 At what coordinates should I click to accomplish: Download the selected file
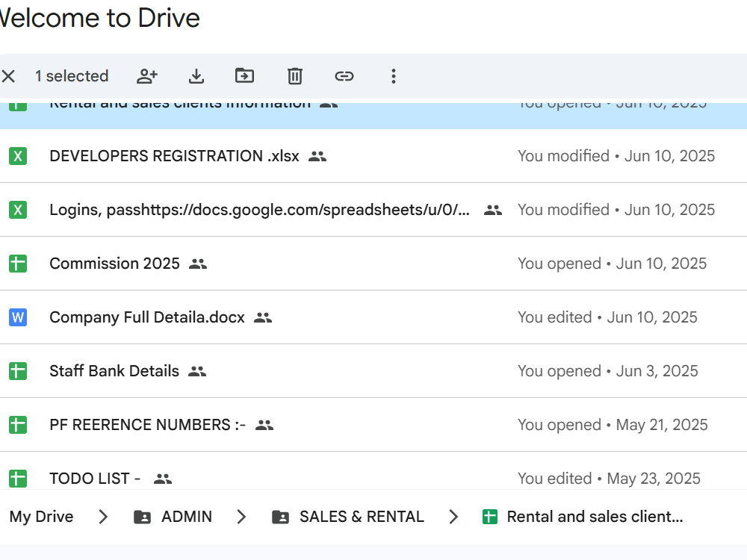(196, 76)
